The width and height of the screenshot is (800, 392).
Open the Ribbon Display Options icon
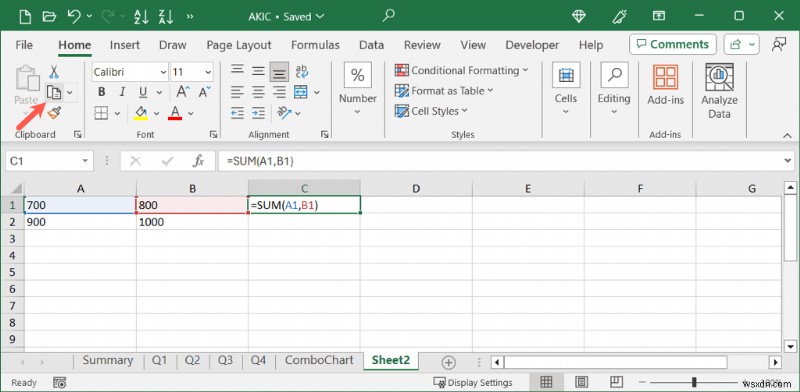click(659, 16)
